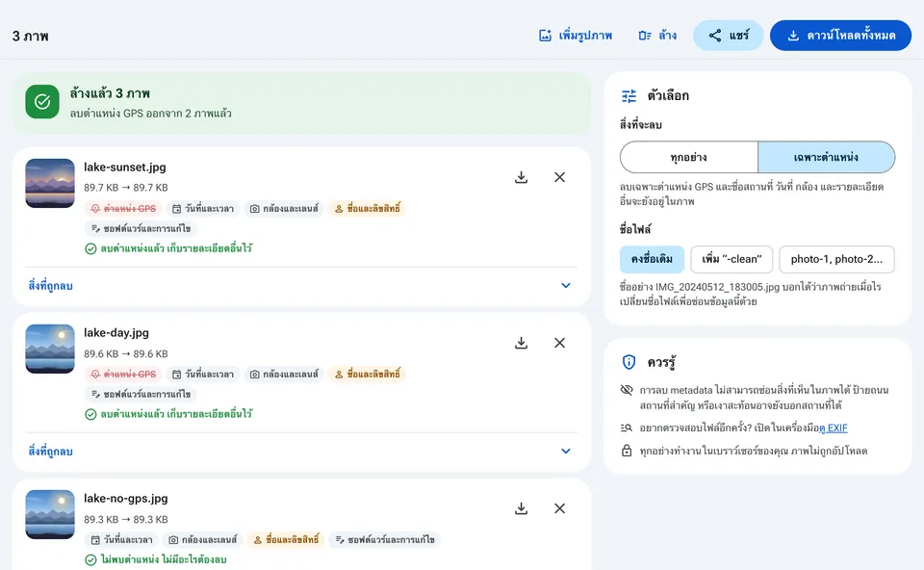Screen dimensions: 924x570
Task: Choose the เพิ่ม "-clean" filename option
Action: click(731, 259)
